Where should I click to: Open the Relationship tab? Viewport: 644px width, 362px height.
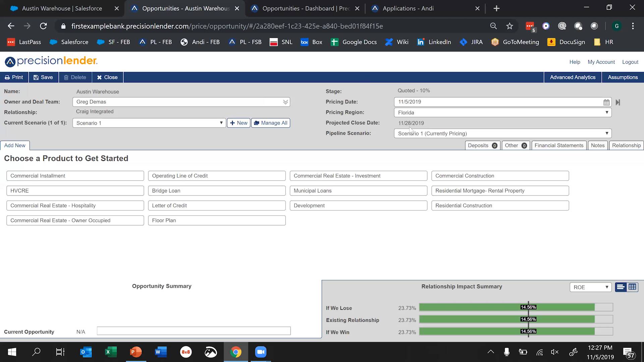(x=626, y=145)
